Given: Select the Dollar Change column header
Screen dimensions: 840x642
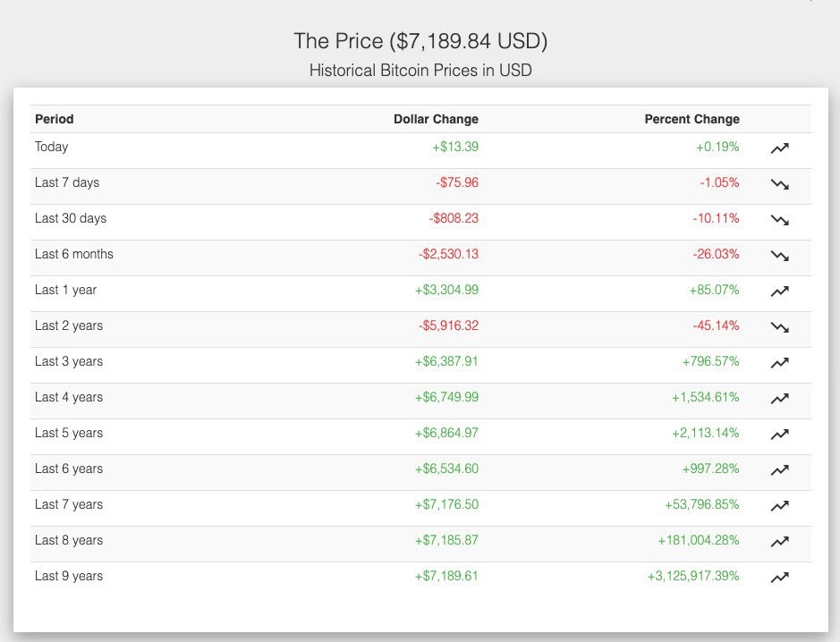Looking at the screenshot, I should 436,119.
